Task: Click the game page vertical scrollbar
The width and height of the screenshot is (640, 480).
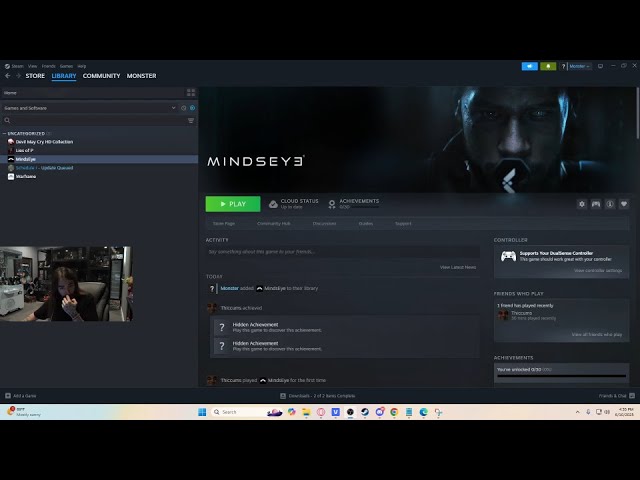Action: (x=637, y=113)
